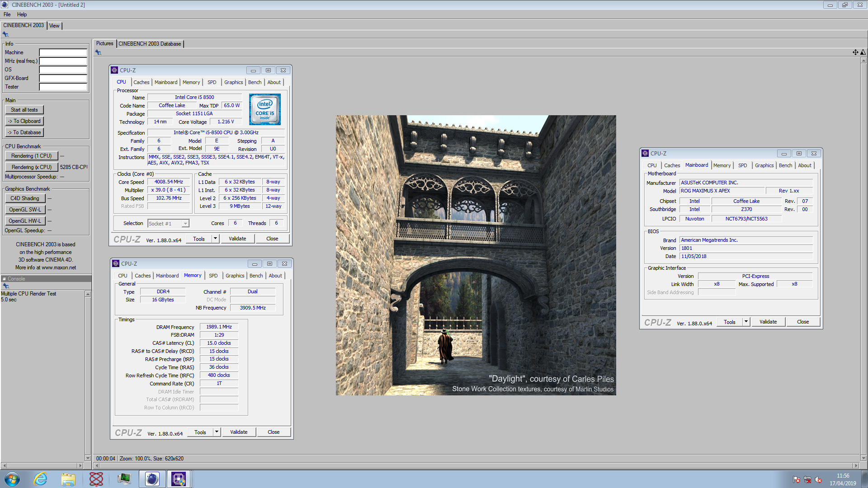Click the CPU-Z title icon of the Memory window

point(116,264)
